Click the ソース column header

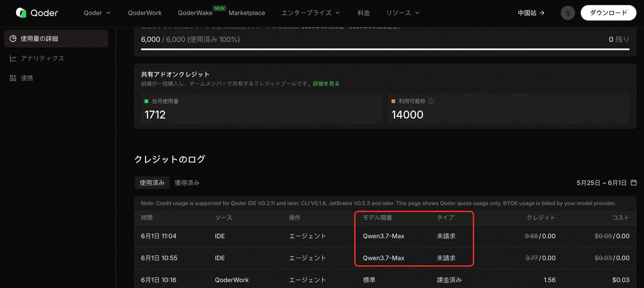coord(223,217)
